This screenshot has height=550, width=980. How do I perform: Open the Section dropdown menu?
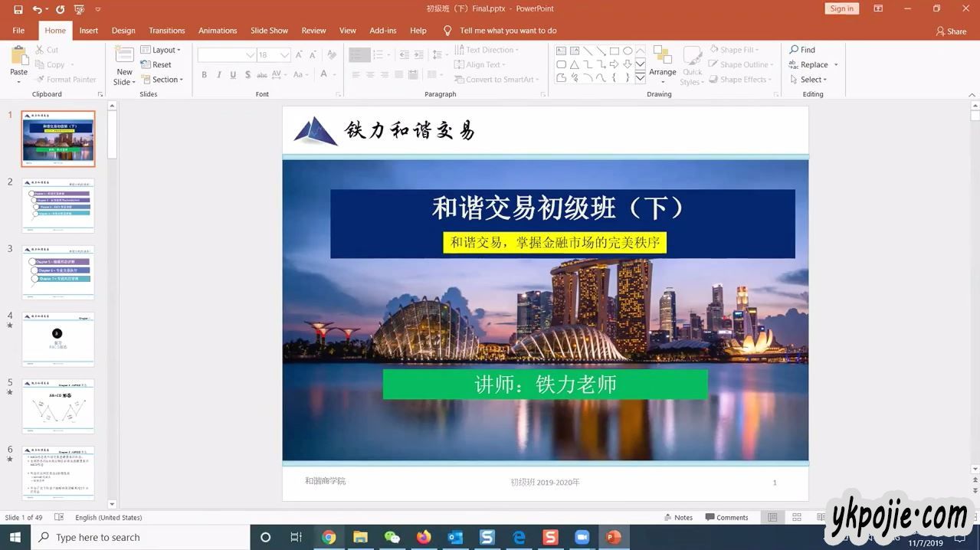162,80
